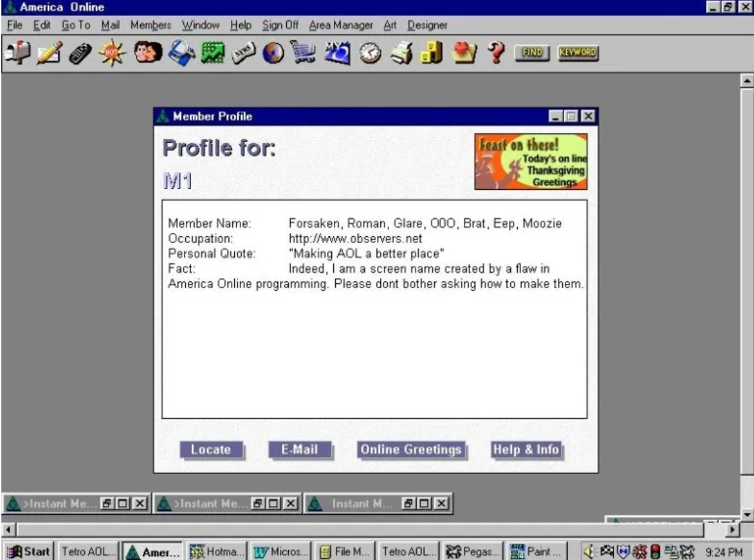
Task: Click the horizontal scrollbar left arrow
Action: coord(8,530)
